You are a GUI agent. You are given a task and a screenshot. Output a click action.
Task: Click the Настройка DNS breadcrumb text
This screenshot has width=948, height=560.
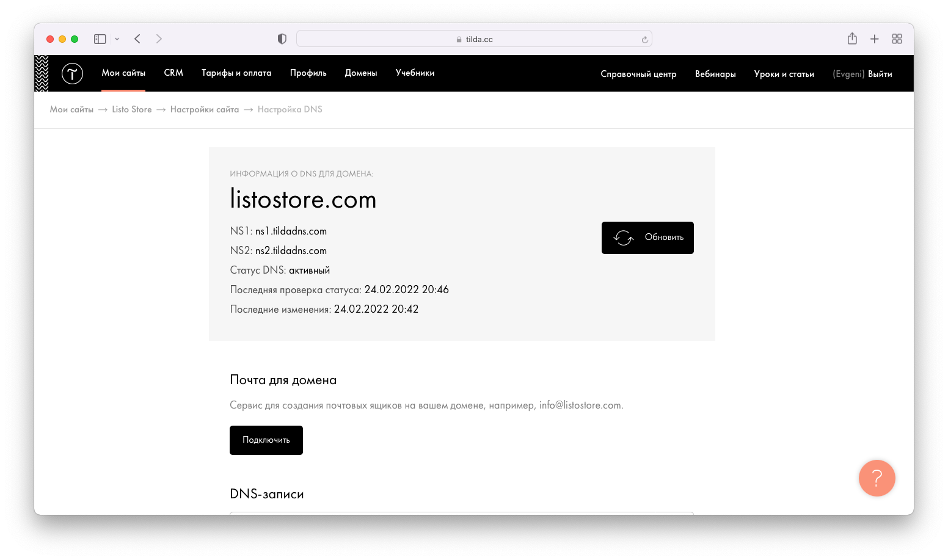pyautogui.click(x=290, y=109)
